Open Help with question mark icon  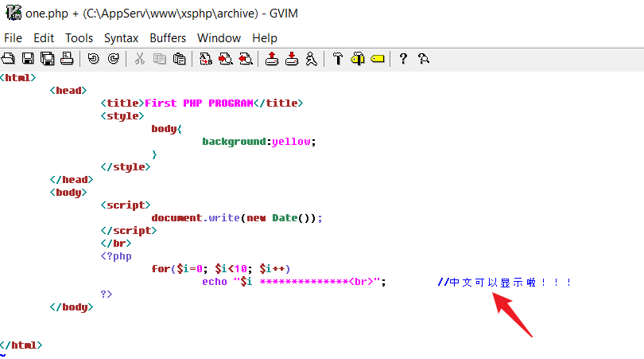pyautogui.click(x=403, y=59)
